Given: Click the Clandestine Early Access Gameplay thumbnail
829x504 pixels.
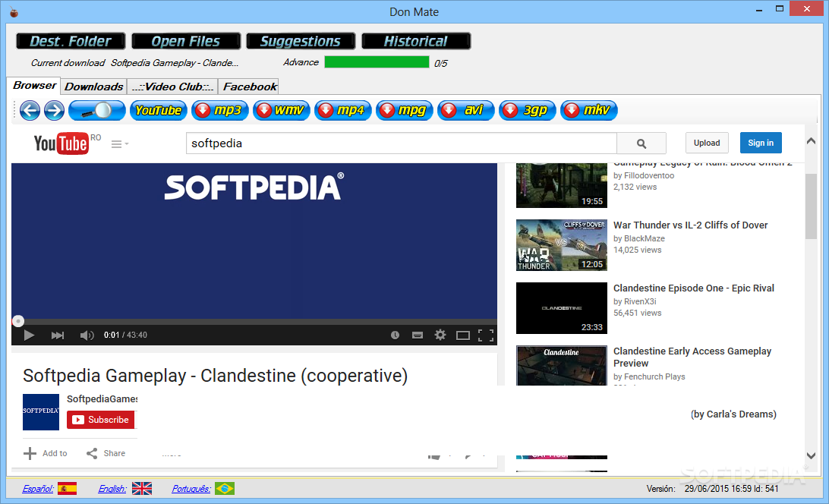Looking at the screenshot, I should pyautogui.click(x=562, y=365).
